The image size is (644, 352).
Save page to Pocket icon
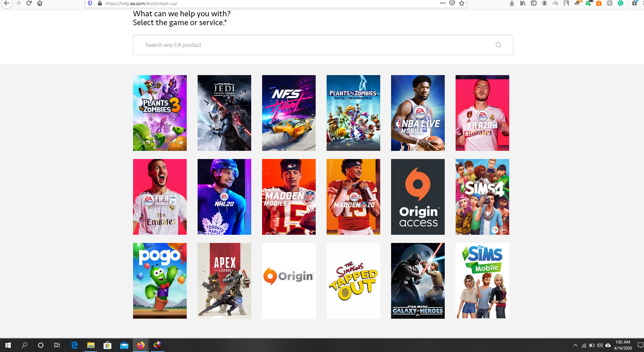(452, 3)
